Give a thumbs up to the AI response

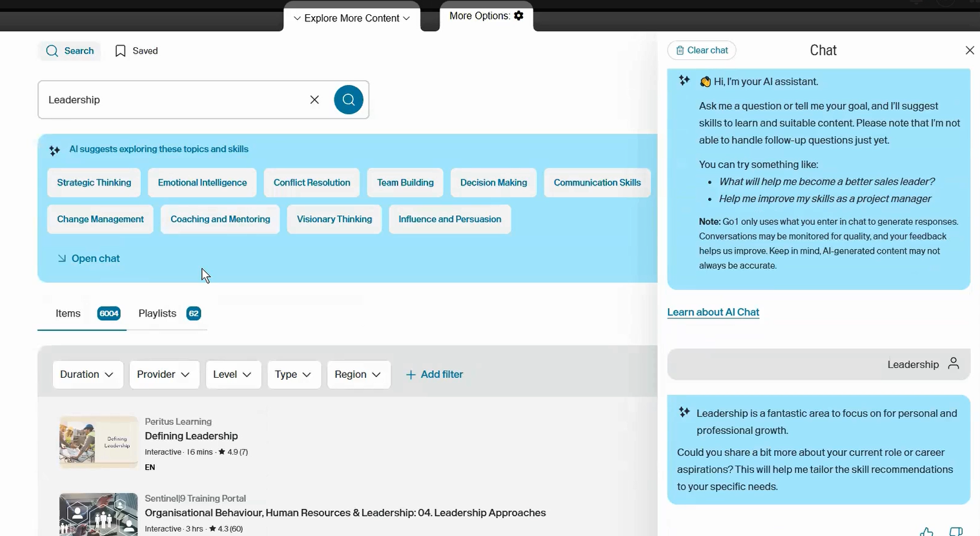(x=926, y=531)
